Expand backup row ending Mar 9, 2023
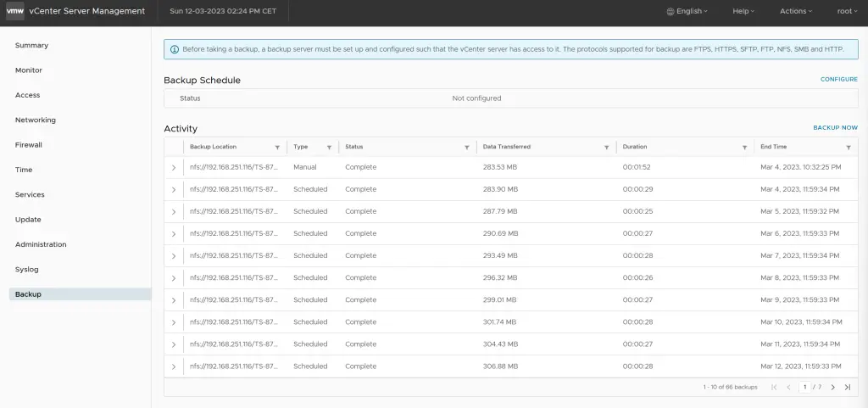 173,300
